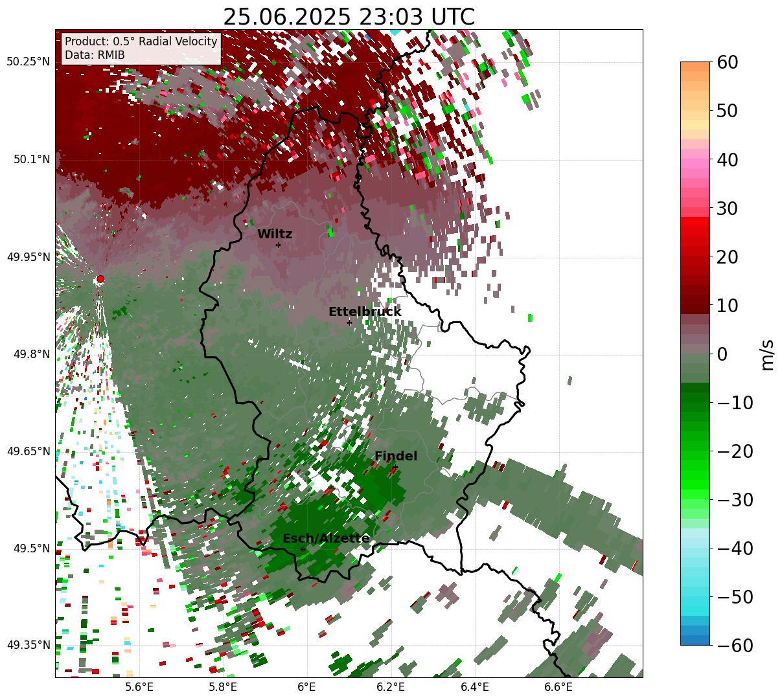Click the red radar location dot

(100, 279)
